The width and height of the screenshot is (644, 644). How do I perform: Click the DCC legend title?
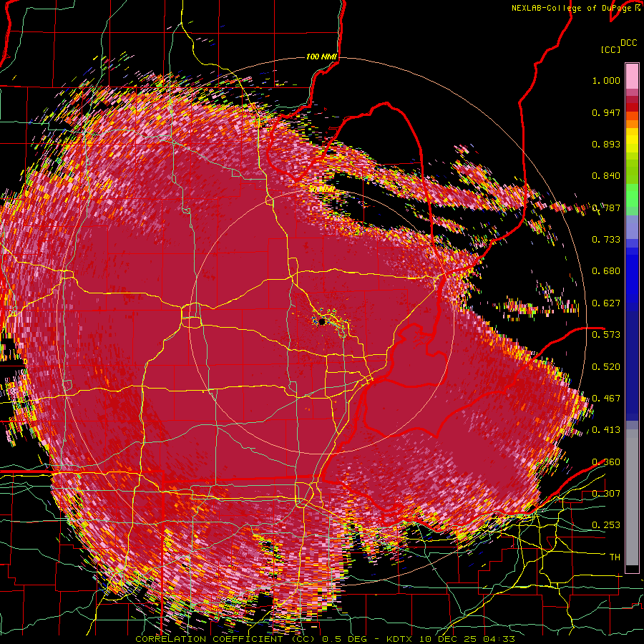coord(628,42)
